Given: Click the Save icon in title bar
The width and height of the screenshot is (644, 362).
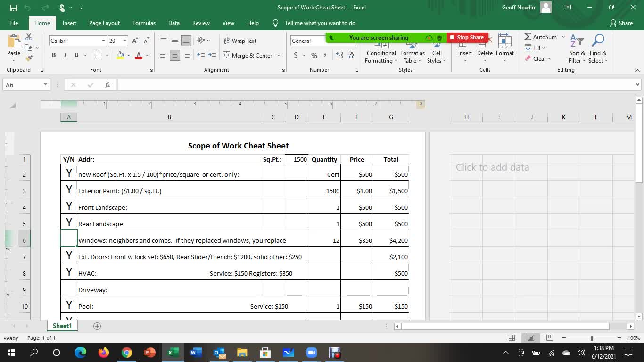Looking at the screenshot, I should click(x=13, y=8).
